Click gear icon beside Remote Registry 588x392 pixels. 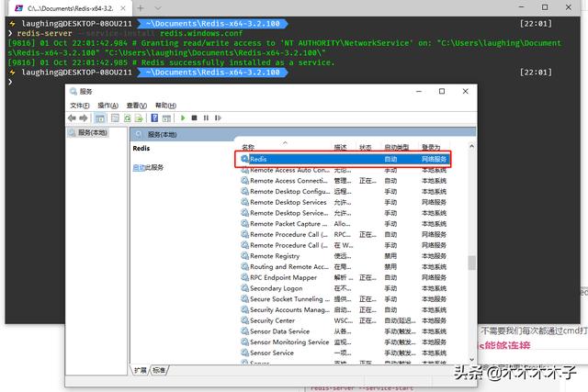[245, 256]
